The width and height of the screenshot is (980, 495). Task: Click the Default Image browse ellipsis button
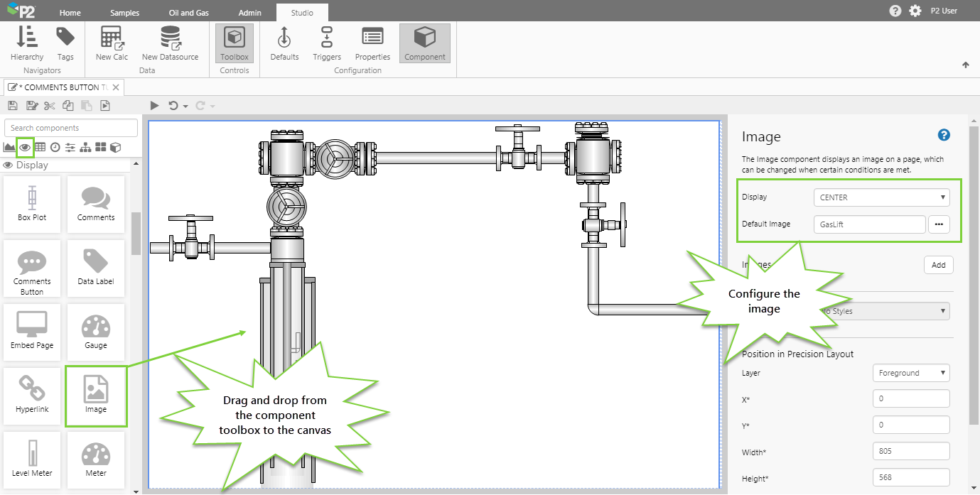(939, 224)
